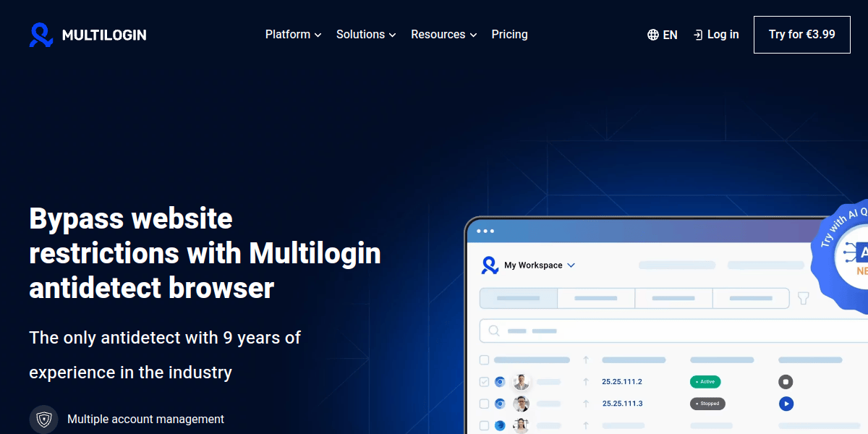Click the Multilogin logo in the header
This screenshot has height=434, width=868.
tap(88, 35)
